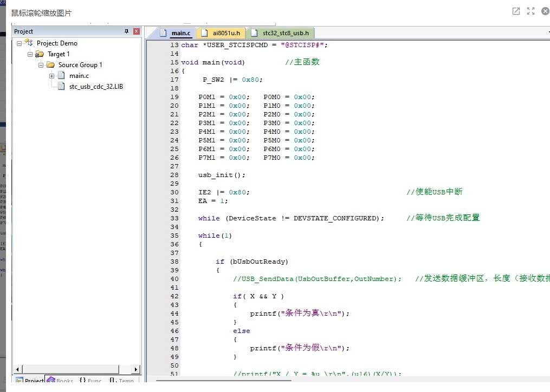
Task: Select Target 1 in project tree
Action: pos(59,54)
